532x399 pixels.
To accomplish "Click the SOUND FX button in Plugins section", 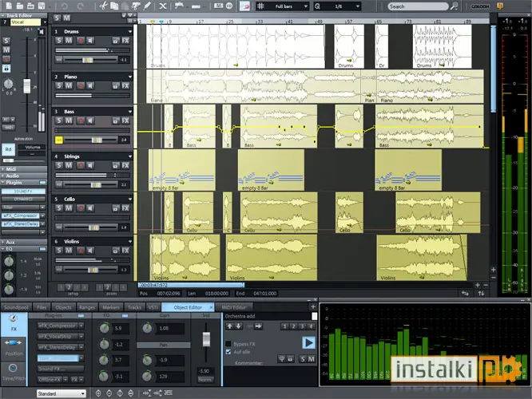I will click(23, 192).
